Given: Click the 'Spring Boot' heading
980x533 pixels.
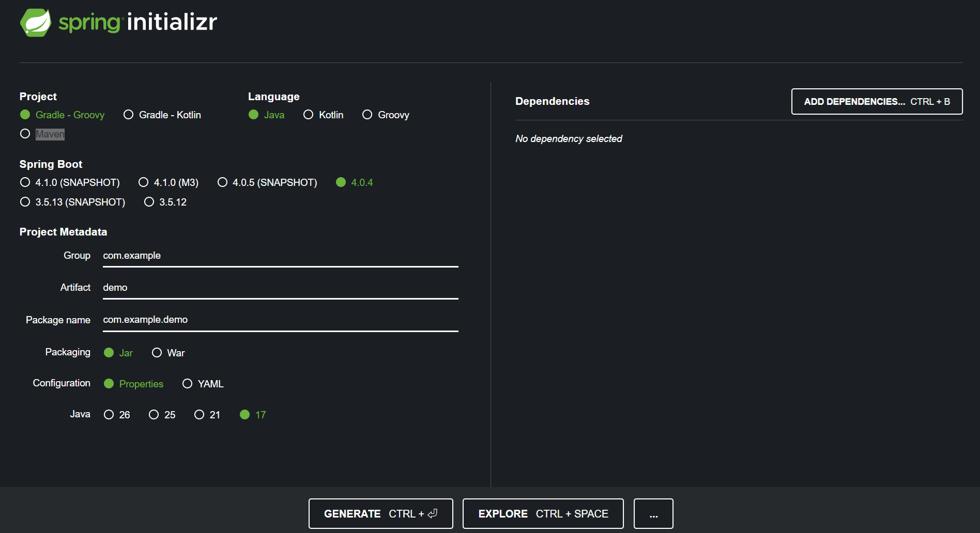Looking at the screenshot, I should click(x=51, y=164).
